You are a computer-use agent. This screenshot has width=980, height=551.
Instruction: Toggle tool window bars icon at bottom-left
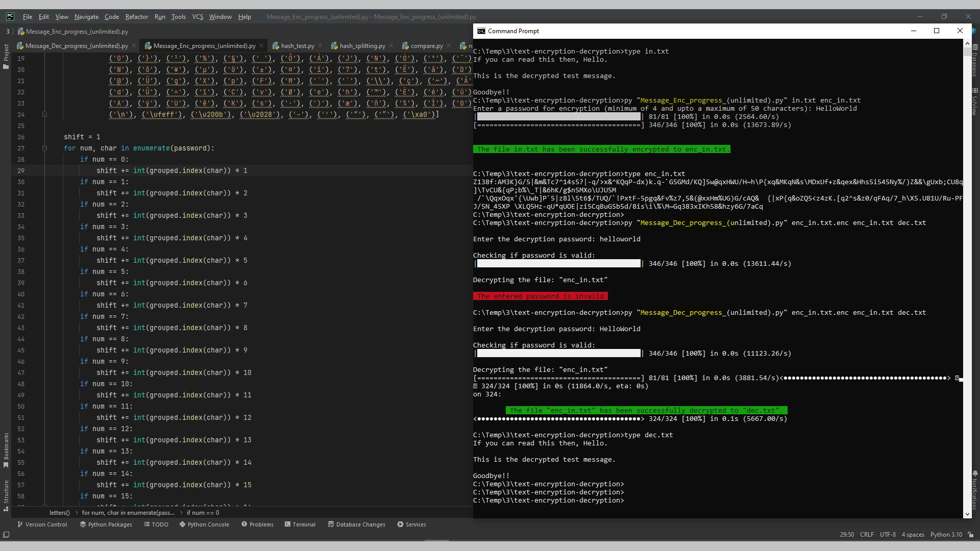(x=6, y=535)
